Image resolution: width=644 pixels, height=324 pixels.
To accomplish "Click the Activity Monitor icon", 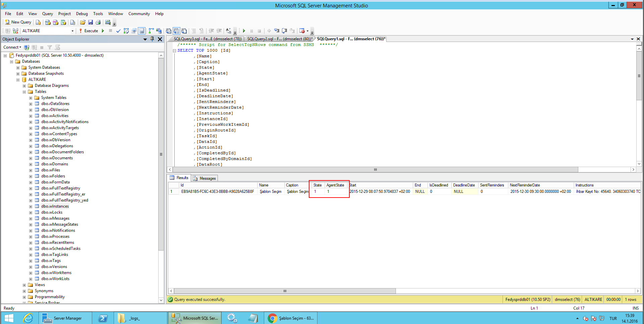I will 108,22.
